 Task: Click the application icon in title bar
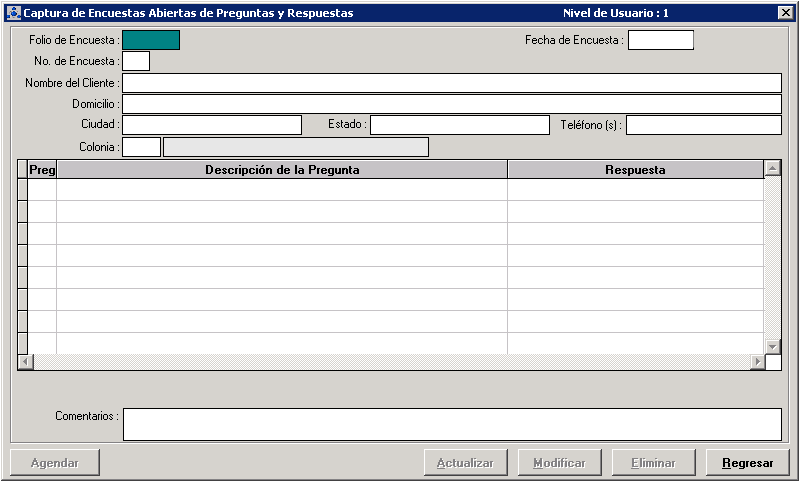tap(13, 13)
